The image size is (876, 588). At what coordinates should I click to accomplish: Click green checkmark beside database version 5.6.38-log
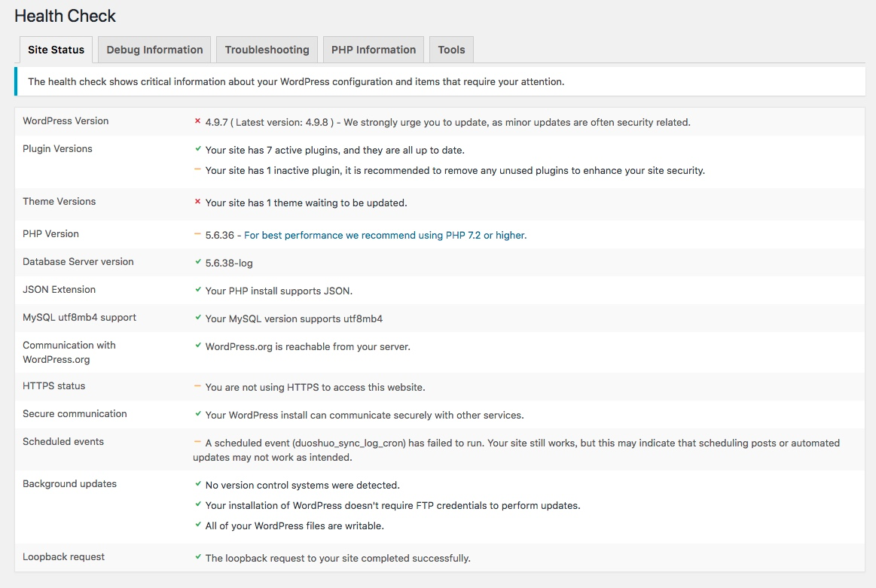(197, 262)
